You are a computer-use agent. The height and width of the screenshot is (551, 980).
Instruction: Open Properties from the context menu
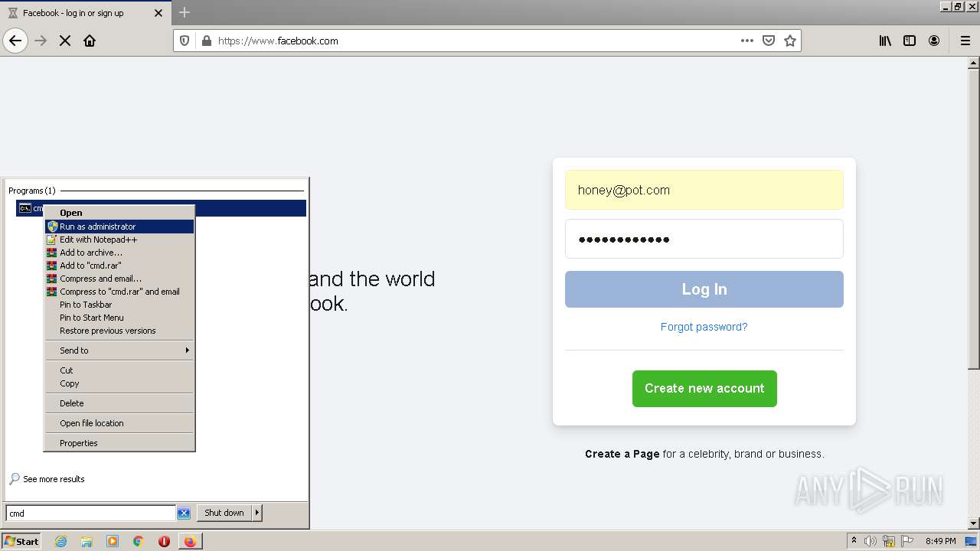119,443
